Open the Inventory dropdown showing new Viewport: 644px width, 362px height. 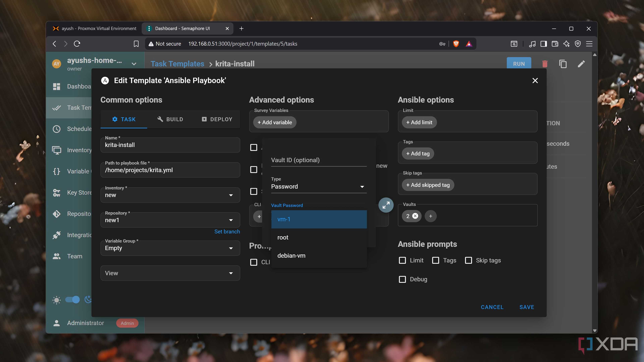[170, 195]
